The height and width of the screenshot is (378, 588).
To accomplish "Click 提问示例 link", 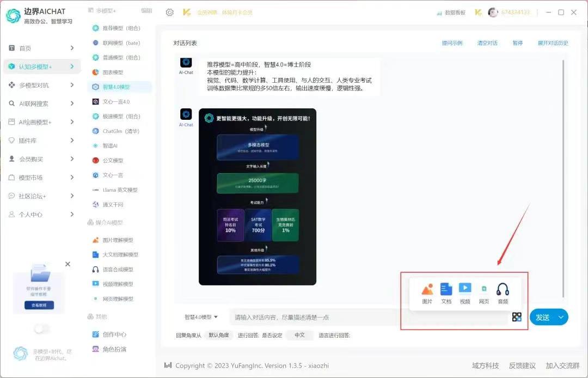I will [452, 43].
